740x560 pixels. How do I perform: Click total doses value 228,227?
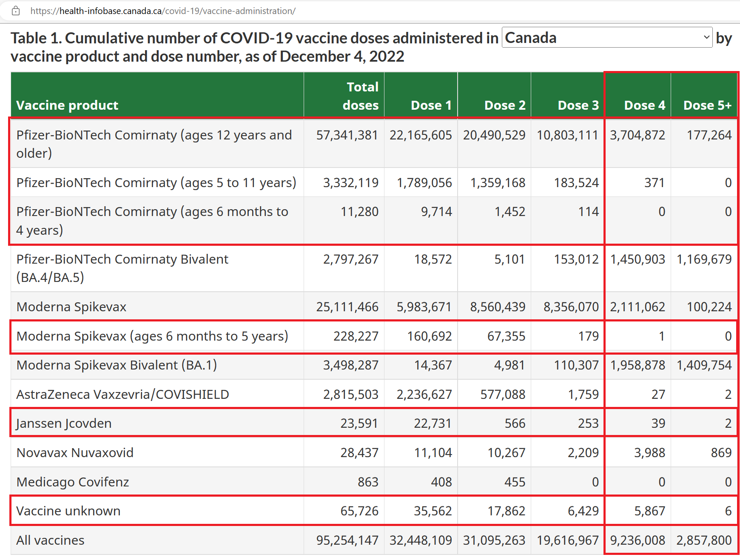coord(356,336)
